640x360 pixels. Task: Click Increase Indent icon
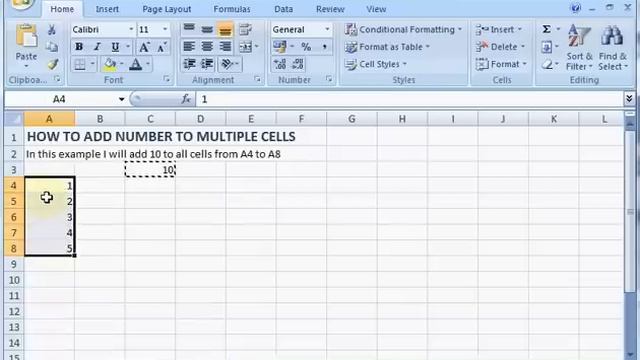[x=207, y=64]
